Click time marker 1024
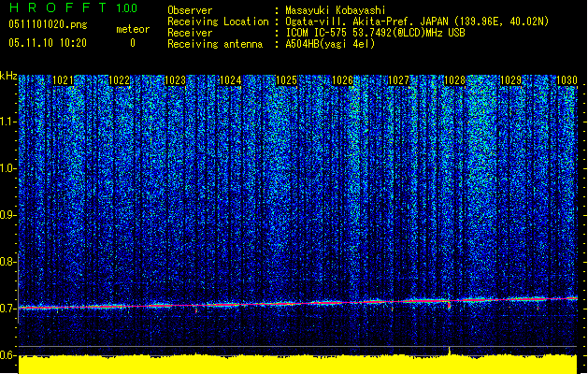 231,80
